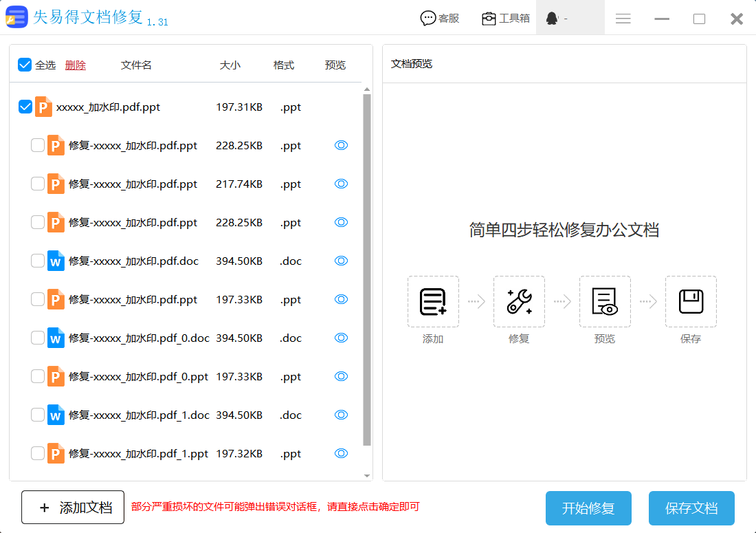The height and width of the screenshot is (533, 756).
Task: Tick checkbox for 修复-xxxxx_加水印.pdf.doc
Action: (38, 261)
